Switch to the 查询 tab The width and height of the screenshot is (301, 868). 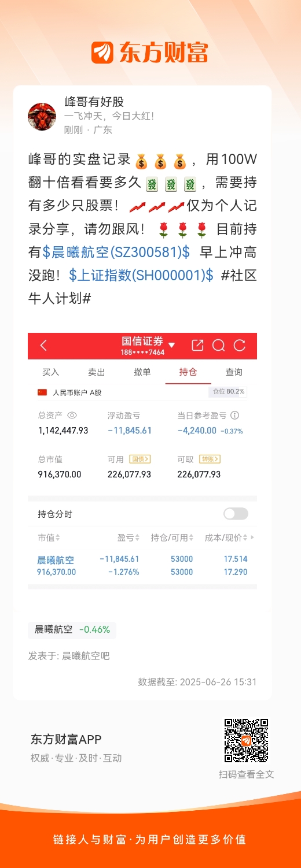coord(234,372)
